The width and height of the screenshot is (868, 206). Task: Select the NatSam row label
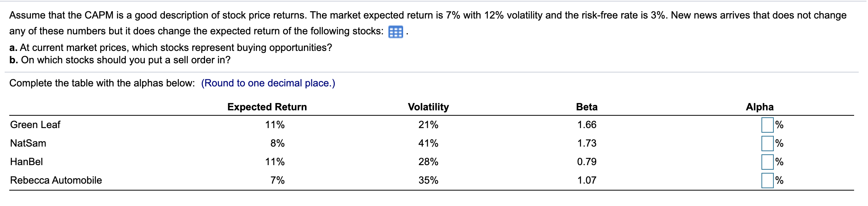[28, 143]
